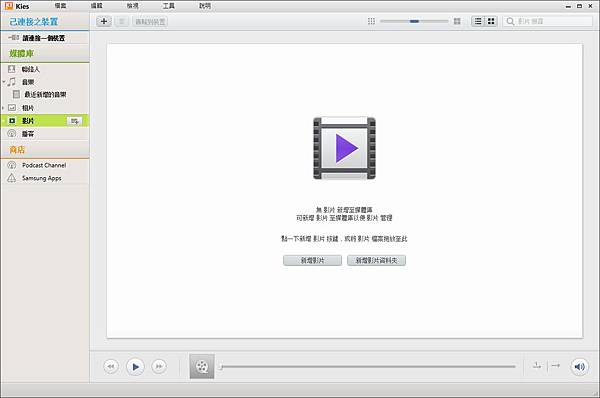Viewport: 600px width, 398px height.
Task: Select the connect-a-device row
Action: [x=45, y=38]
